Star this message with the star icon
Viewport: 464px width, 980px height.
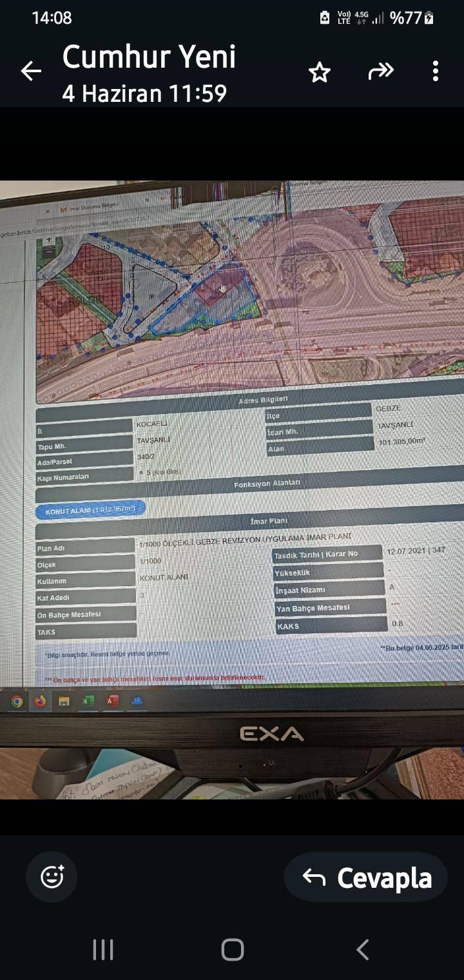click(x=320, y=72)
